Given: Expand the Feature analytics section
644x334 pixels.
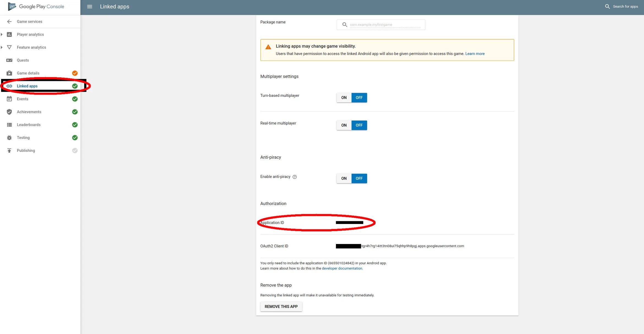Looking at the screenshot, I should click(x=2, y=47).
